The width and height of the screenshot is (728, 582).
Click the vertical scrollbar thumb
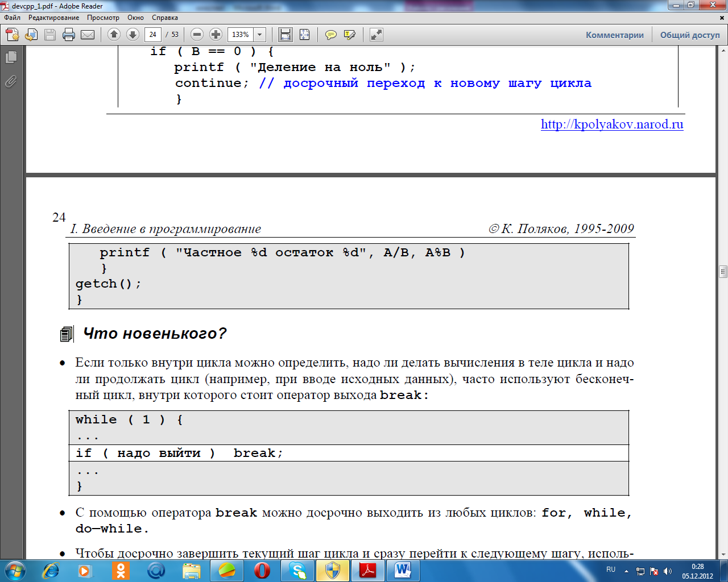tap(723, 271)
